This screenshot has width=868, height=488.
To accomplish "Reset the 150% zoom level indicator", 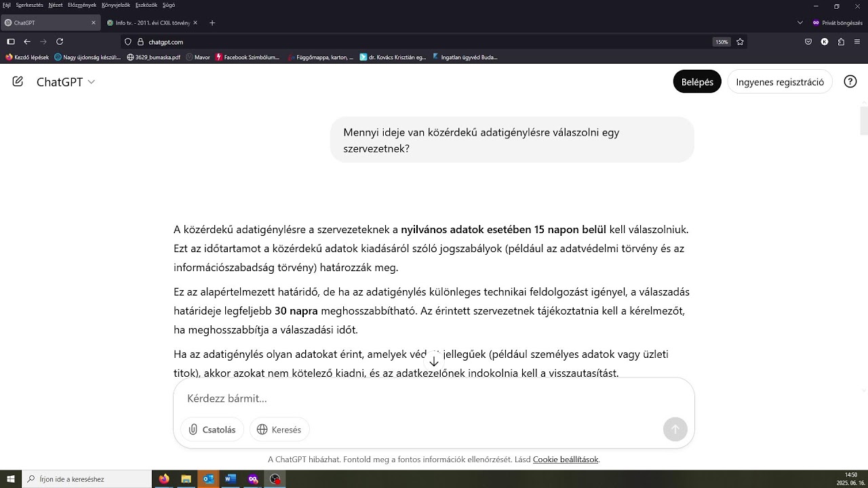I will pos(722,42).
